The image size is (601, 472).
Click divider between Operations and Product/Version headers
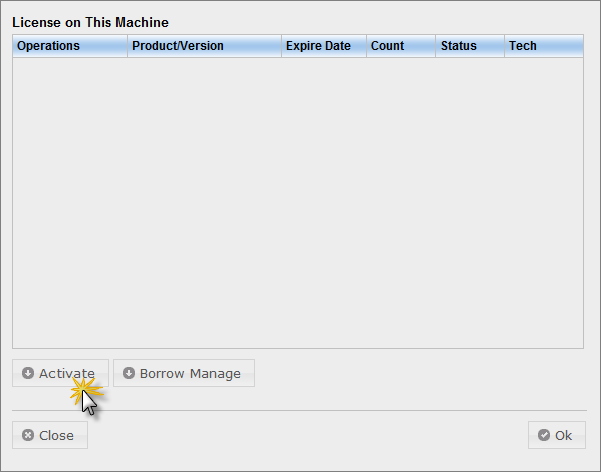[x=127, y=46]
